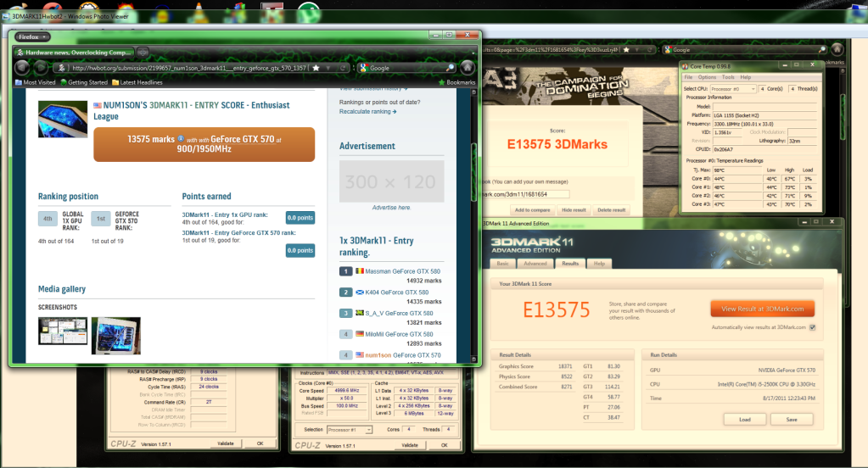Screen dimensions: 868x468
Task: Toggle Automatically view results at 3DMark.com checkbox
Action: pos(813,327)
